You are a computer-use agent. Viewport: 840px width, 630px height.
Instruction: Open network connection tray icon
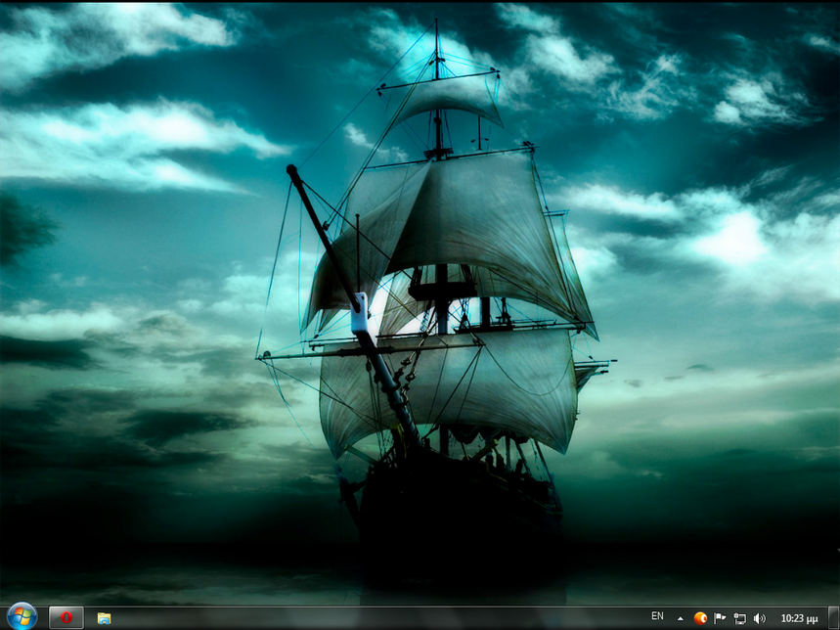click(740, 618)
